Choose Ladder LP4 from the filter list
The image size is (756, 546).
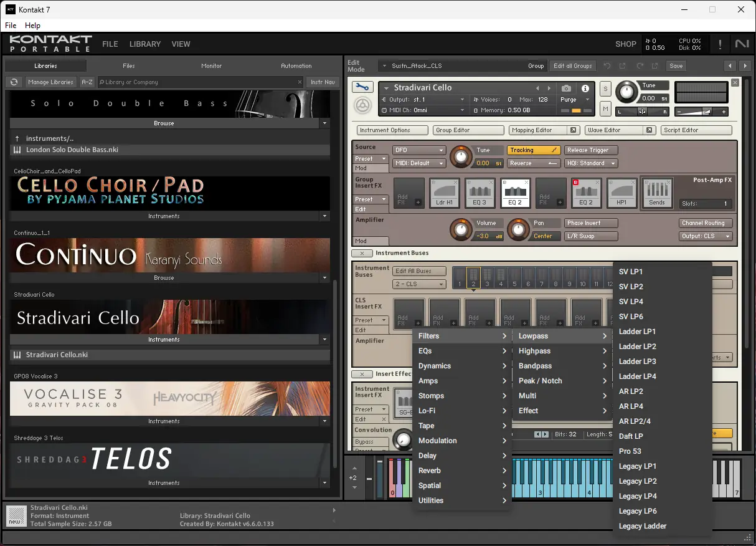(638, 376)
